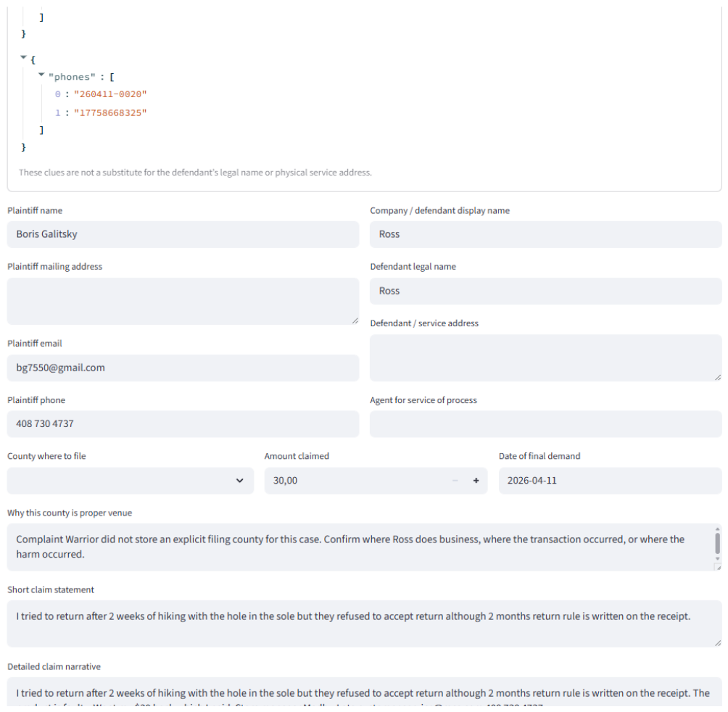Image resolution: width=728 pixels, height=712 pixels.
Task: Decrease Amount claimed with minus icon
Action: click(x=455, y=481)
